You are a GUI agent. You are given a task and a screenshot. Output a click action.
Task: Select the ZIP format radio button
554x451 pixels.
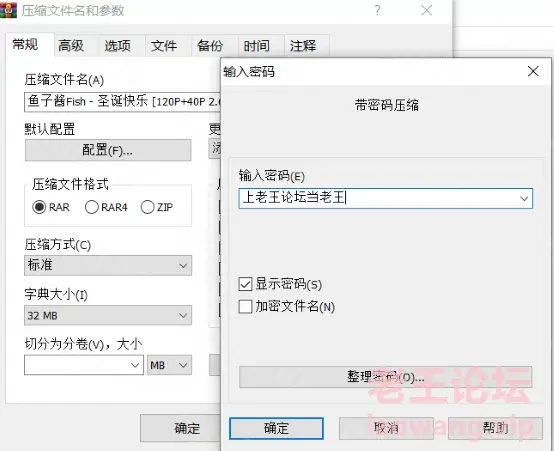(147, 207)
